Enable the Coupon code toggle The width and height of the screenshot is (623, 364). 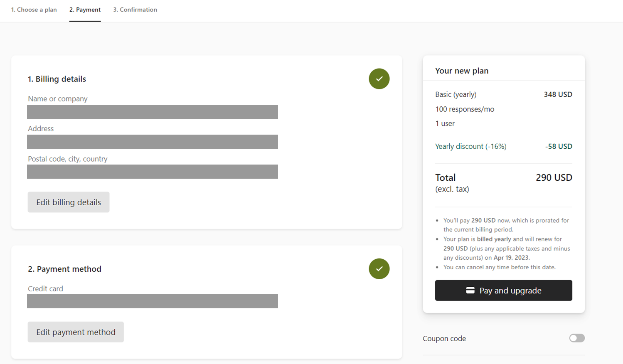577,338
